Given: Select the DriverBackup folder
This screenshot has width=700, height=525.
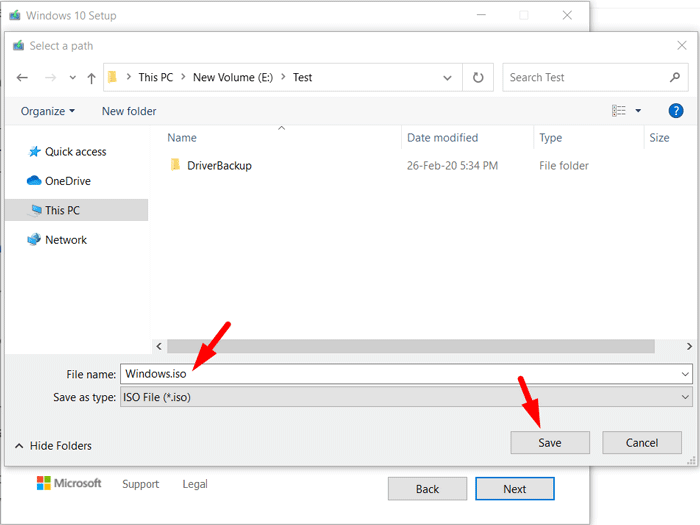Looking at the screenshot, I should click(x=219, y=166).
